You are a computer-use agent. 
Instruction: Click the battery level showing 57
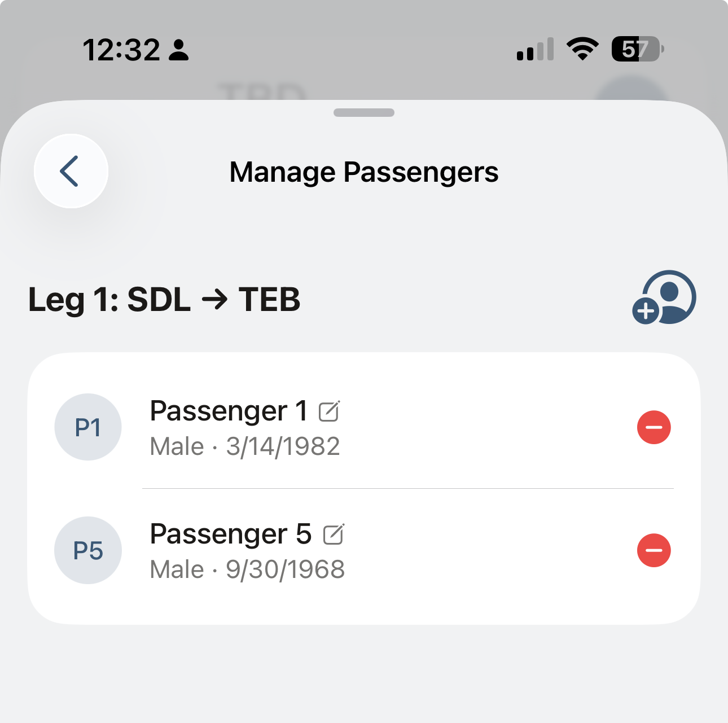point(635,49)
